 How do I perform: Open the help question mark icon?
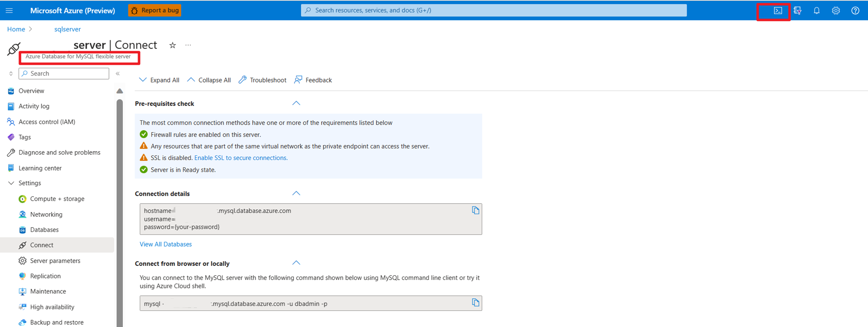[x=855, y=10]
